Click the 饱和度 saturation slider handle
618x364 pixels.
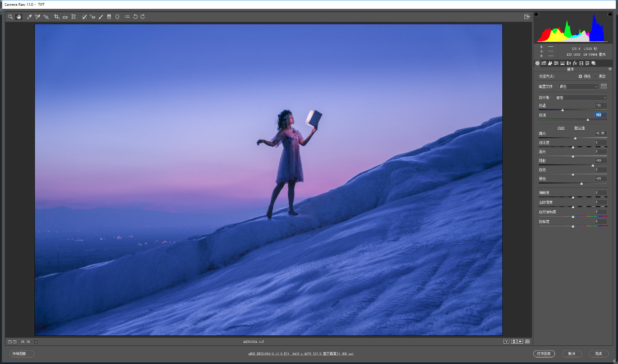(x=573, y=226)
